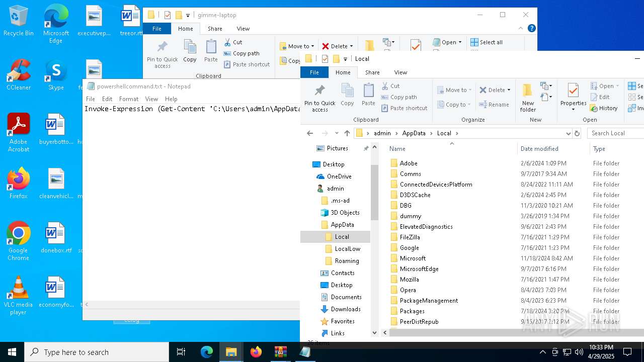The width and height of the screenshot is (644, 362).
Task: Open Task View on the taskbar
Action: [181, 352]
